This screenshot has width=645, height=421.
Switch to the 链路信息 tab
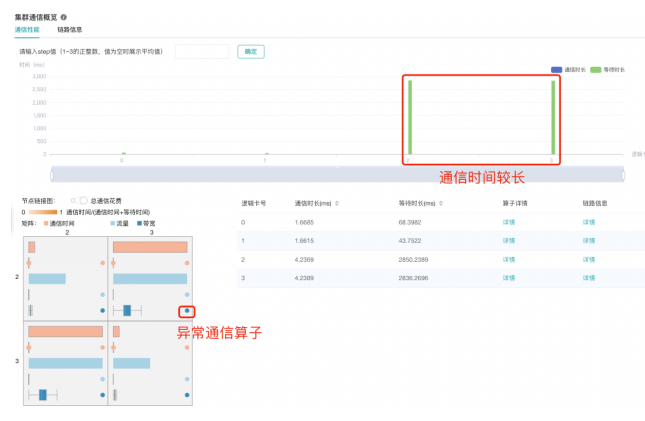[x=70, y=30]
